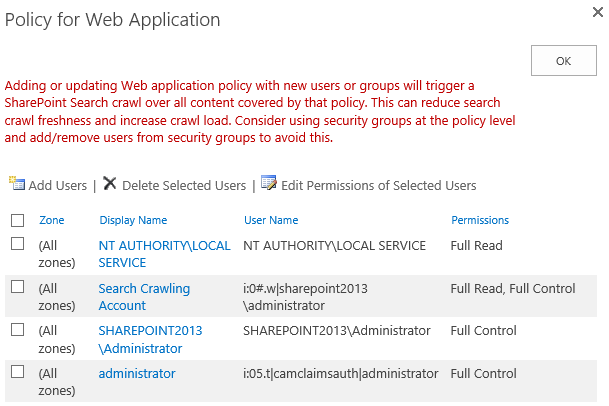609x406 pixels.
Task: Click the Add Users icon
Action: (16, 184)
